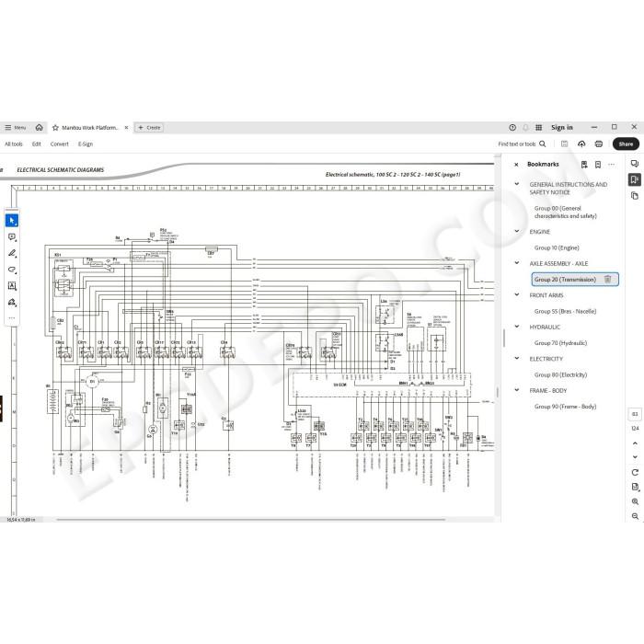Open Group 90 (Frame - Body) bookmark

565,407
